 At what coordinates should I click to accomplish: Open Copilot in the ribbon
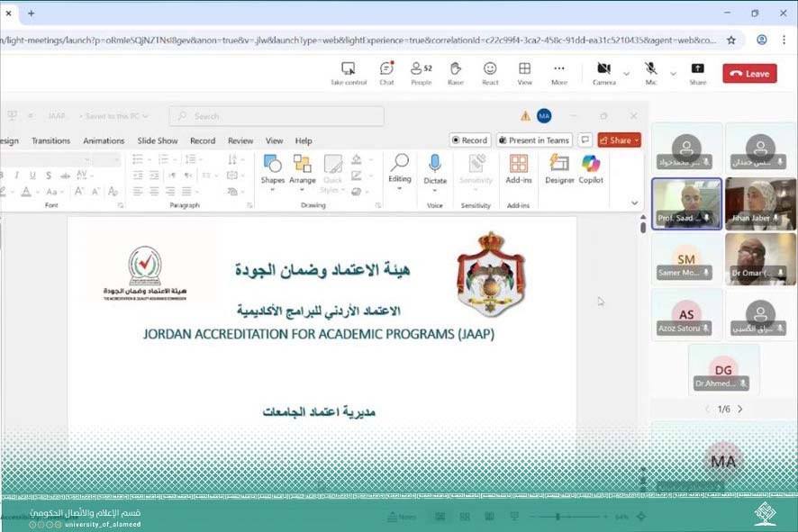point(591,167)
